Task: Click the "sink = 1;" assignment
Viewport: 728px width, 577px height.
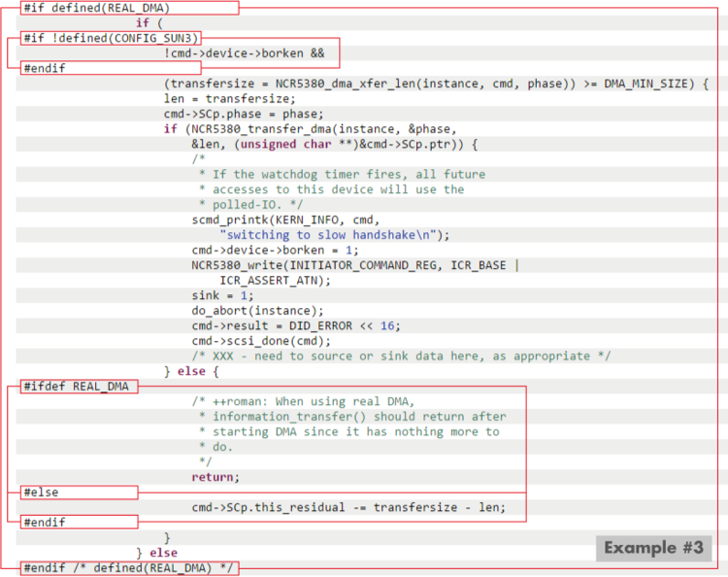Action: click(222, 295)
